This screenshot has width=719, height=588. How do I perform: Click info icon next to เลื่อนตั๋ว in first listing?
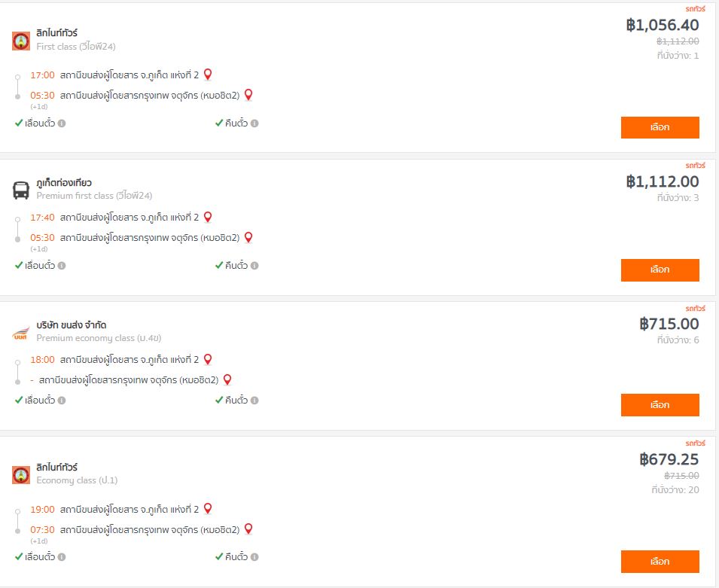point(62,123)
